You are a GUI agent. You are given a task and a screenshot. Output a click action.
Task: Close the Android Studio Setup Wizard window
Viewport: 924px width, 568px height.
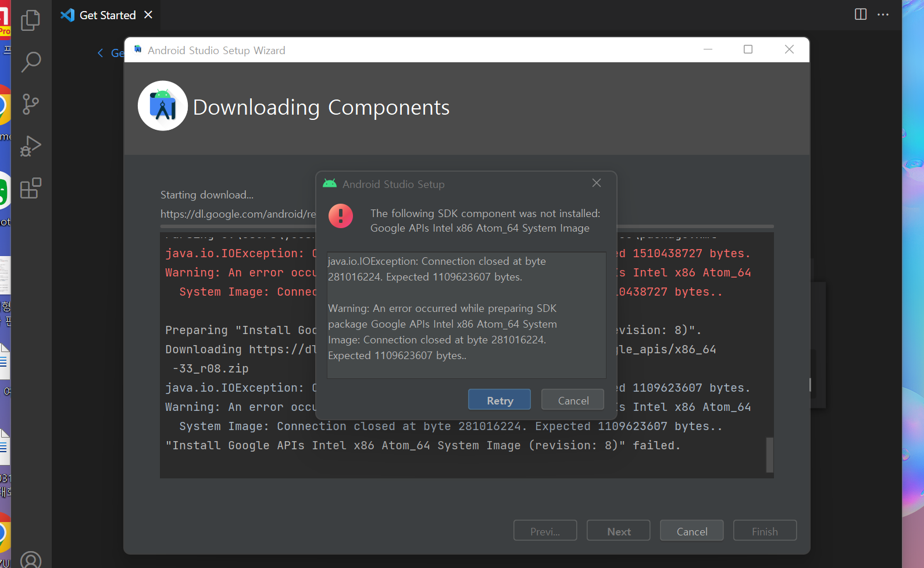coord(789,49)
